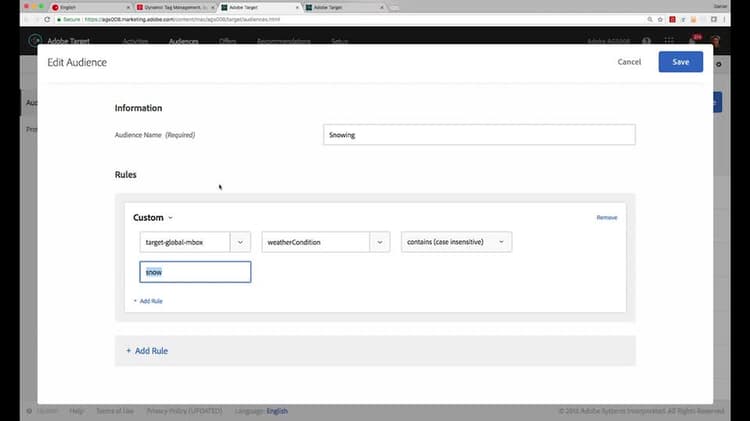The height and width of the screenshot is (421, 750).
Task: Reload the page in the browser
Action: click(47, 20)
